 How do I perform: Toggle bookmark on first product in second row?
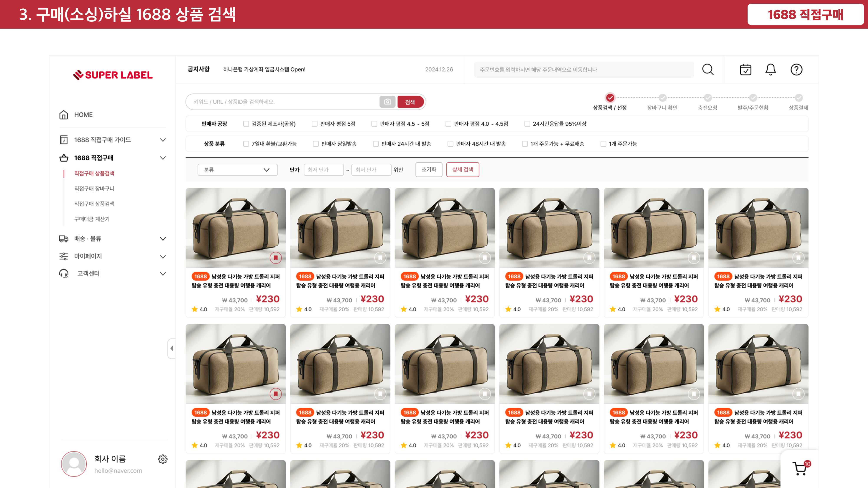point(276,394)
